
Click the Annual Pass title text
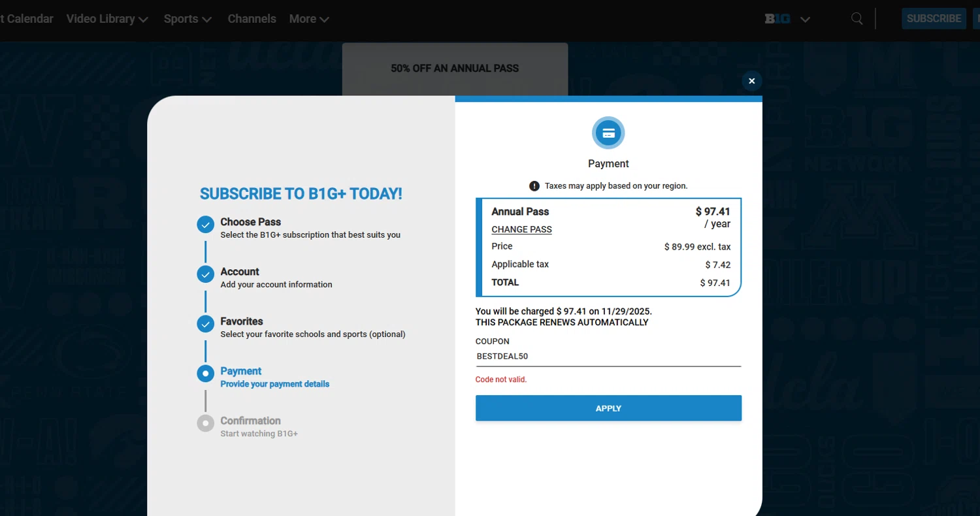click(520, 212)
